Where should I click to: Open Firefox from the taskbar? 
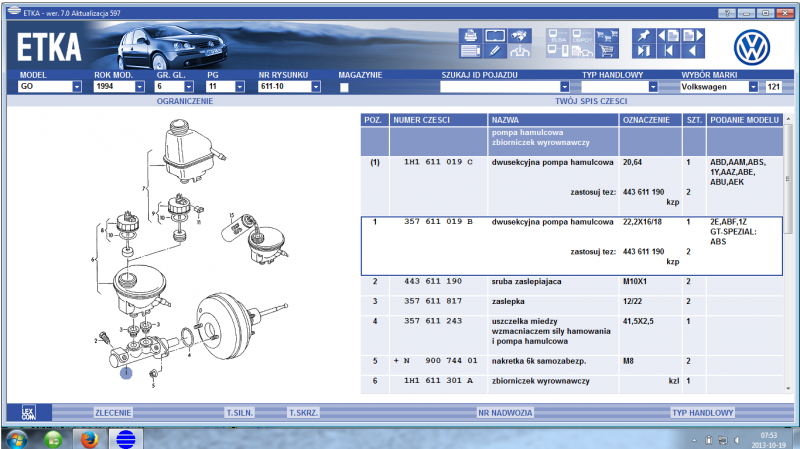(x=89, y=439)
